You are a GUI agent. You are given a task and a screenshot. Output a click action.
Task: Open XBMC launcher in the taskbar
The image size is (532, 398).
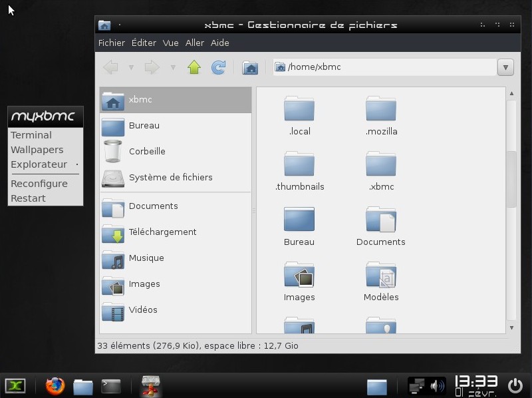(15, 386)
